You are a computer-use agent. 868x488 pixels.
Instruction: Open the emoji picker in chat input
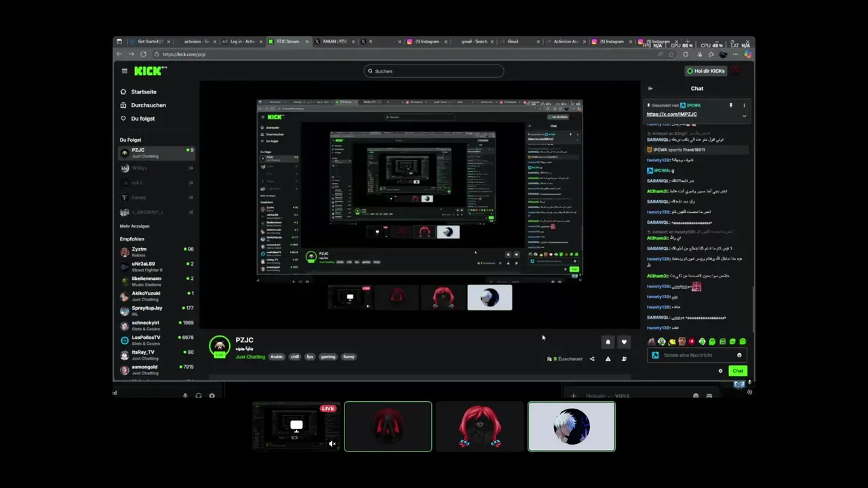(x=739, y=355)
